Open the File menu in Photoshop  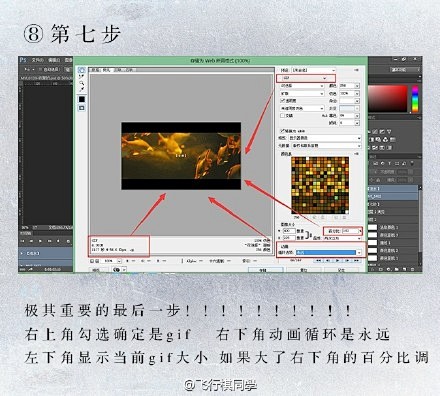coord(38,60)
